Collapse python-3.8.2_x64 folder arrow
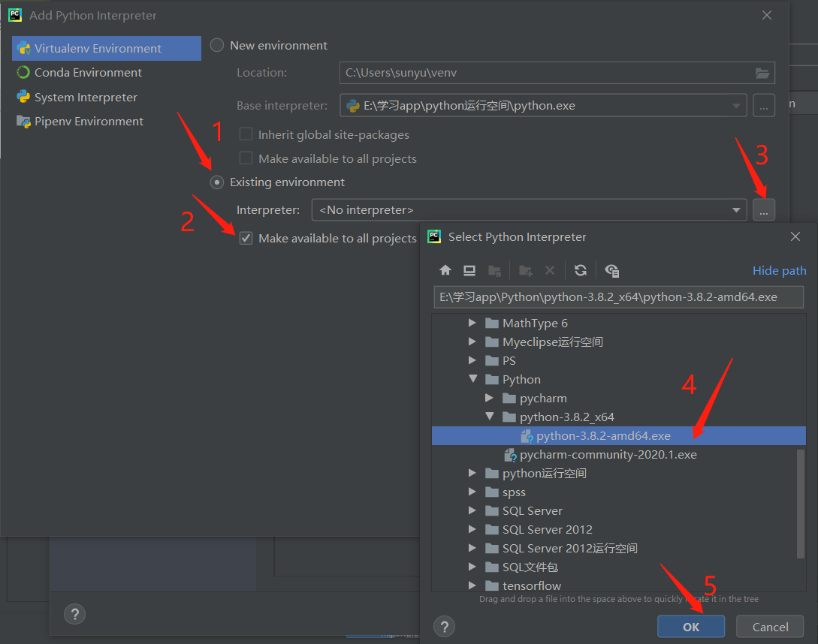This screenshot has height=644, width=818. click(x=489, y=417)
